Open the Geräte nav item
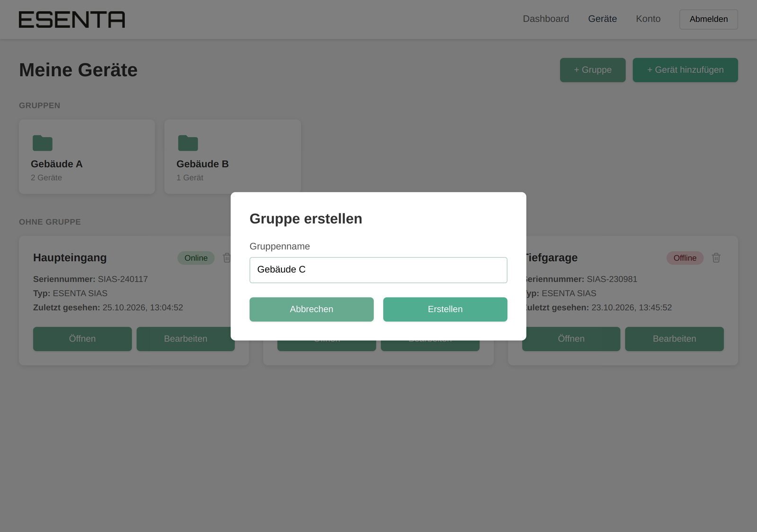Screen dimensions: 757x532 (x=602, y=19)
